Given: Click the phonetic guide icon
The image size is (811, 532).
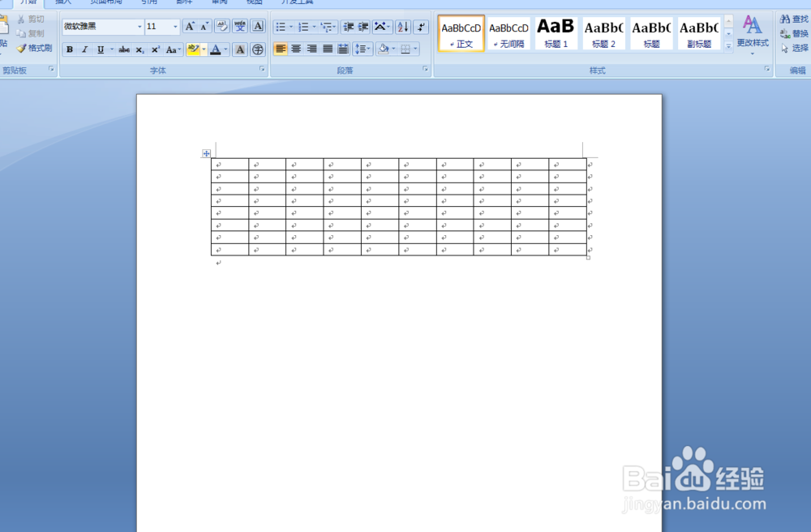Looking at the screenshot, I should pos(240,27).
